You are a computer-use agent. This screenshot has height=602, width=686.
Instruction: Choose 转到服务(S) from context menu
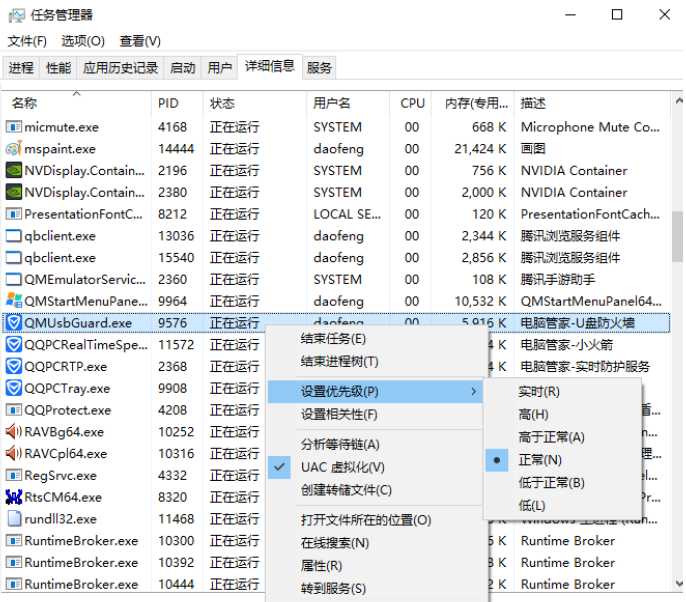(375, 588)
